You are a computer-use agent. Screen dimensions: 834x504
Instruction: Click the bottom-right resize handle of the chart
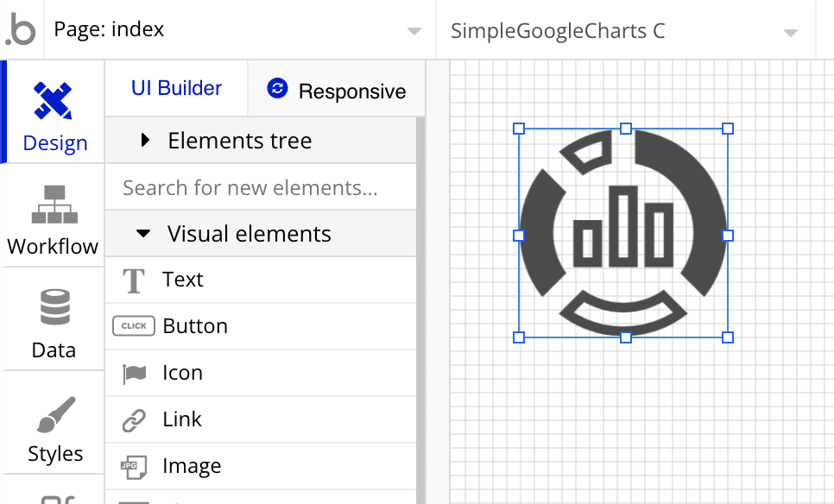[x=728, y=337]
